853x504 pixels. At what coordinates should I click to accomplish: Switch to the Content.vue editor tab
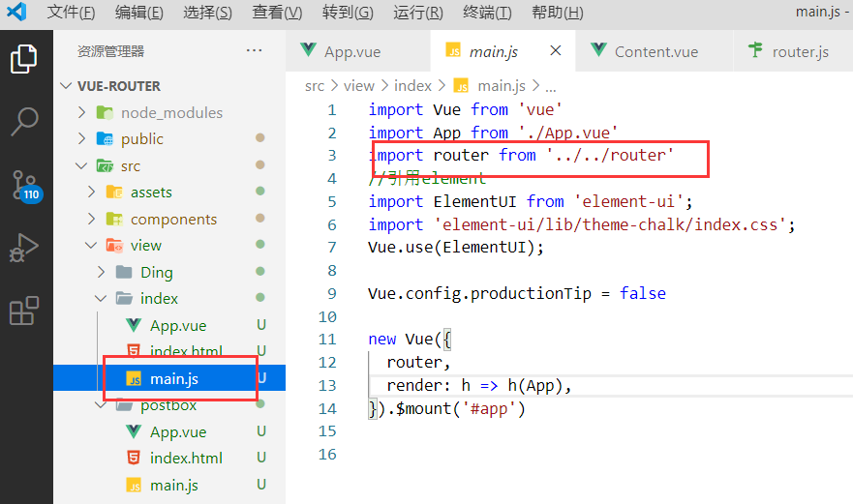point(654,51)
